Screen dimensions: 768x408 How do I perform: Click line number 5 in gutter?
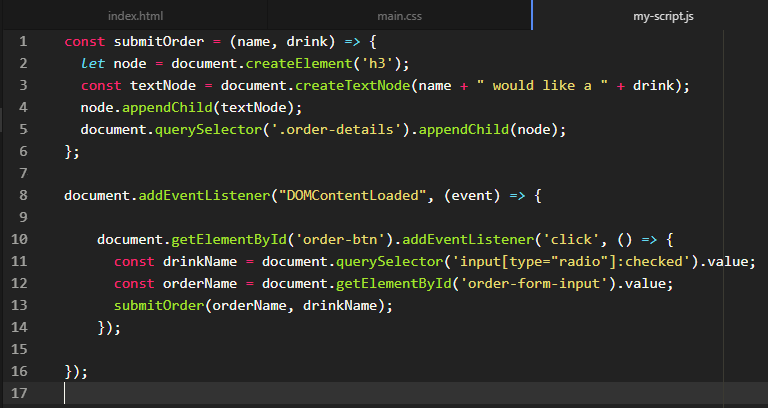(23, 129)
